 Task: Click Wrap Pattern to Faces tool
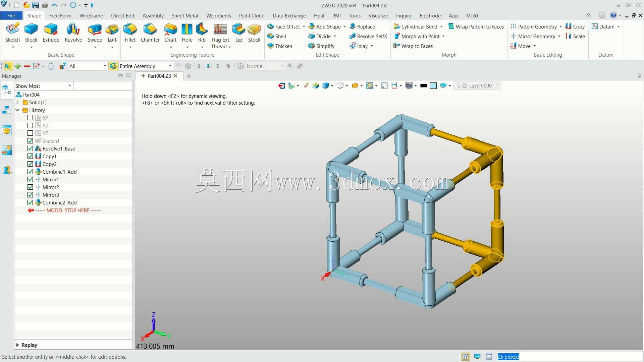(476, 26)
